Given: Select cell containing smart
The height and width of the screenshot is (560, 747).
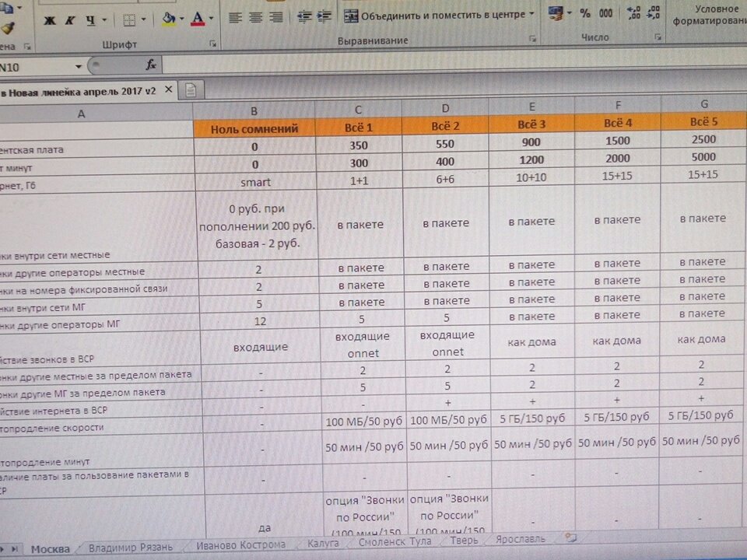Looking at the screenshot, I should point(255,182).
